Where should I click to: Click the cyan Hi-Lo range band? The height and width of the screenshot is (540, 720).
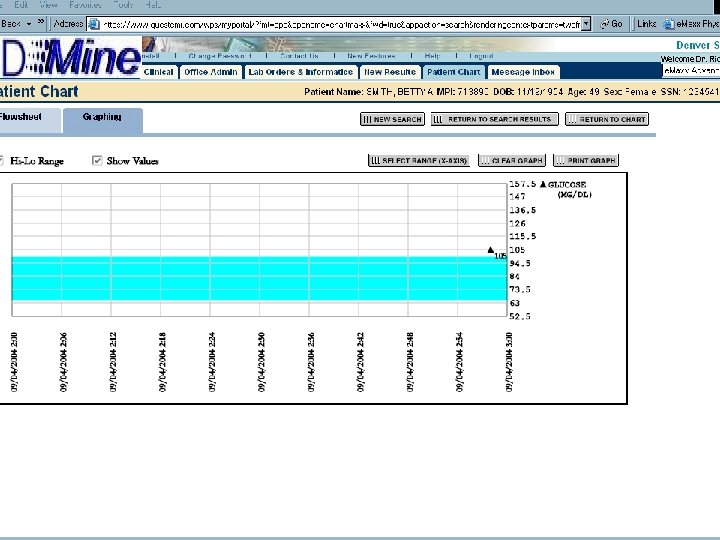point(259,279)
